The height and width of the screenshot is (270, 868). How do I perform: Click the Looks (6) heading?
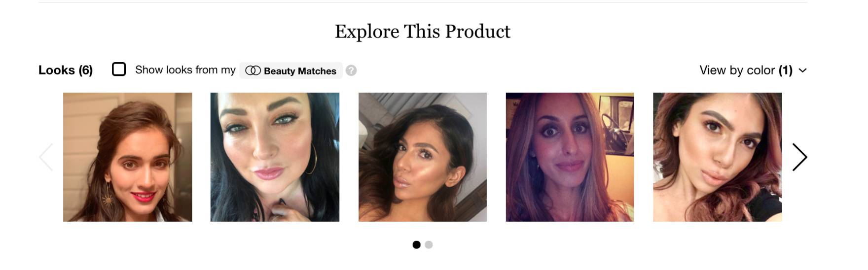[x=66, y=70]
